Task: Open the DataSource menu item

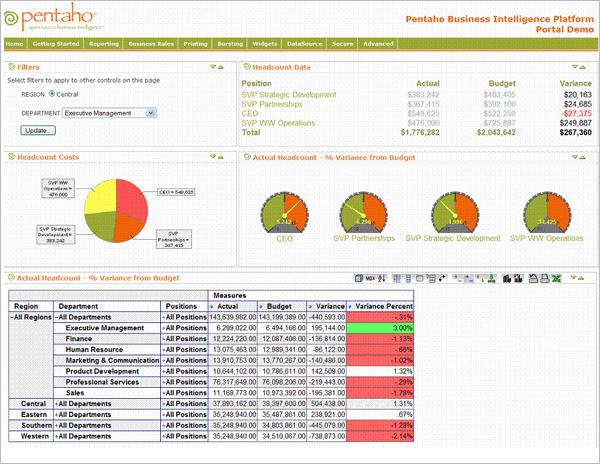Action: point(305,44)
